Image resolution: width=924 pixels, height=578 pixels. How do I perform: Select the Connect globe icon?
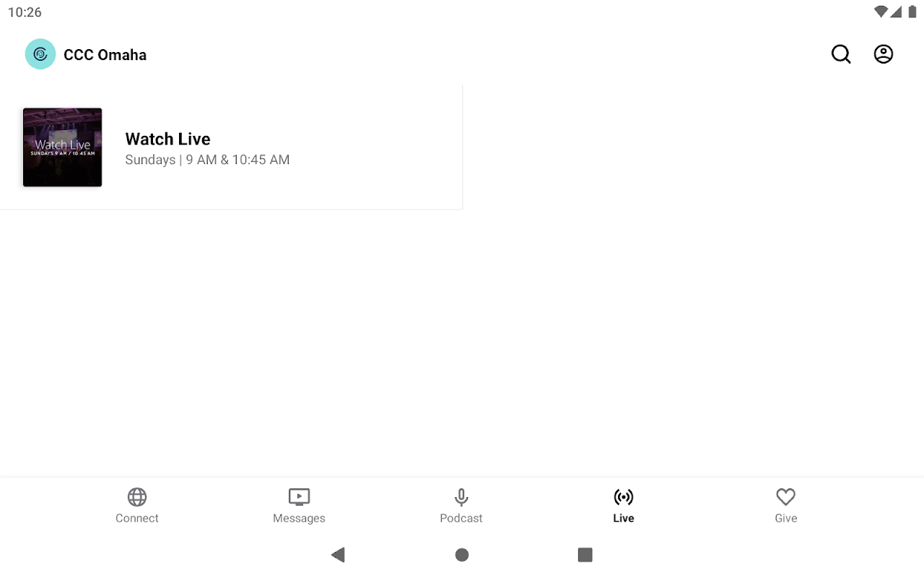coord(137,497)
